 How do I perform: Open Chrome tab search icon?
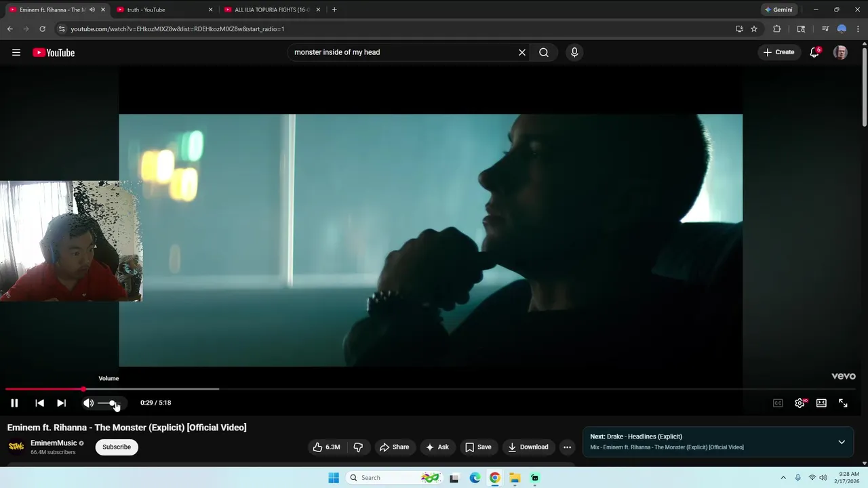coord(801,29)
